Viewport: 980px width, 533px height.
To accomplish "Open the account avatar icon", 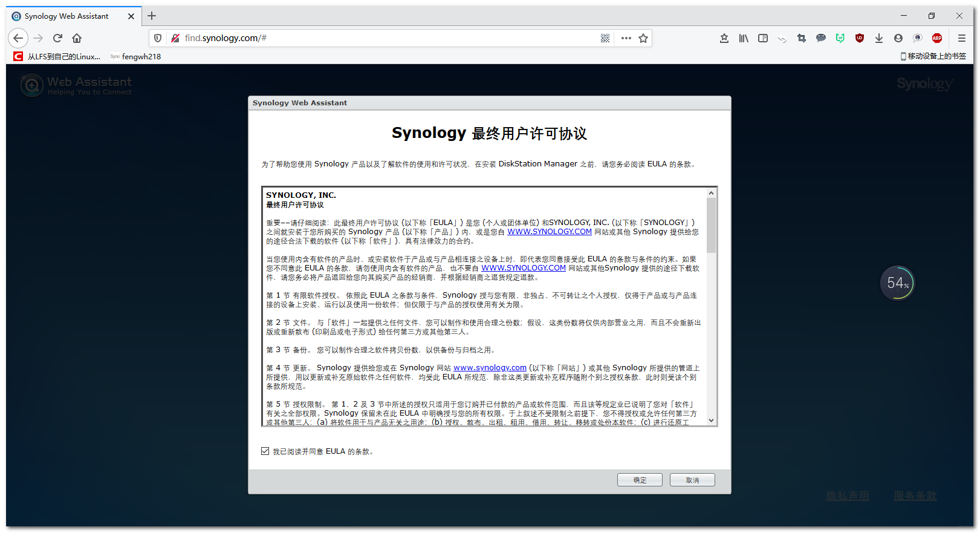I will pos(898,38).
